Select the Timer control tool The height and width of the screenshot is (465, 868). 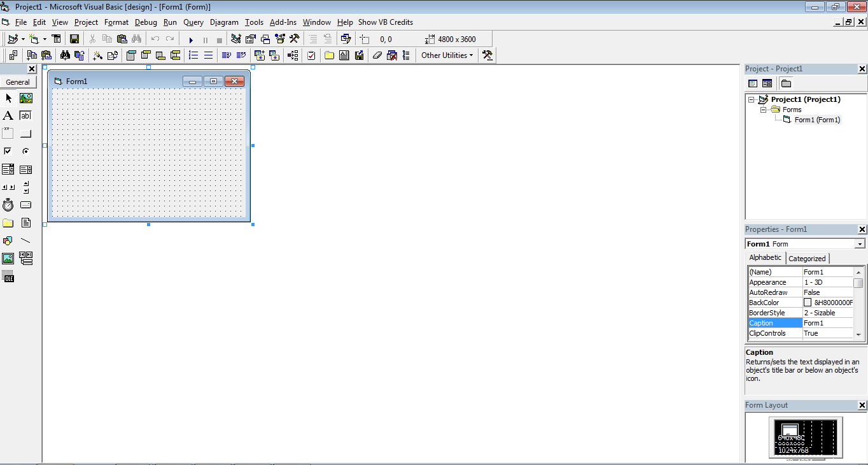pos(9,205)
